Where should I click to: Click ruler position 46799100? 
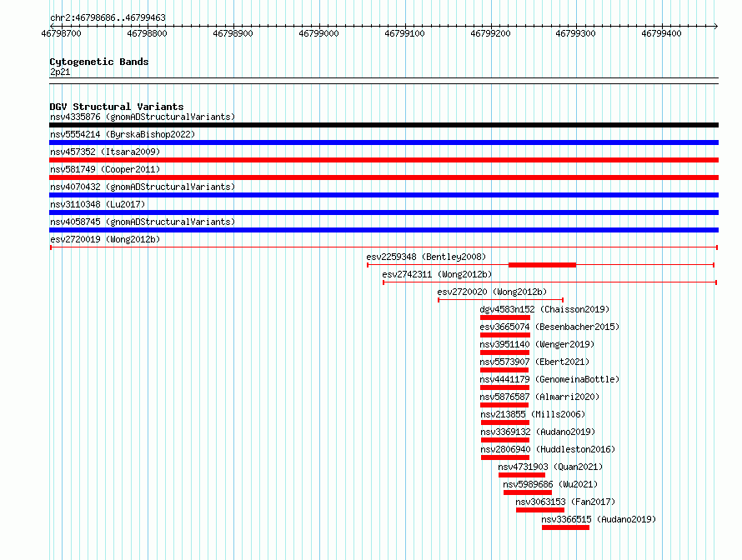pos(404,33)
